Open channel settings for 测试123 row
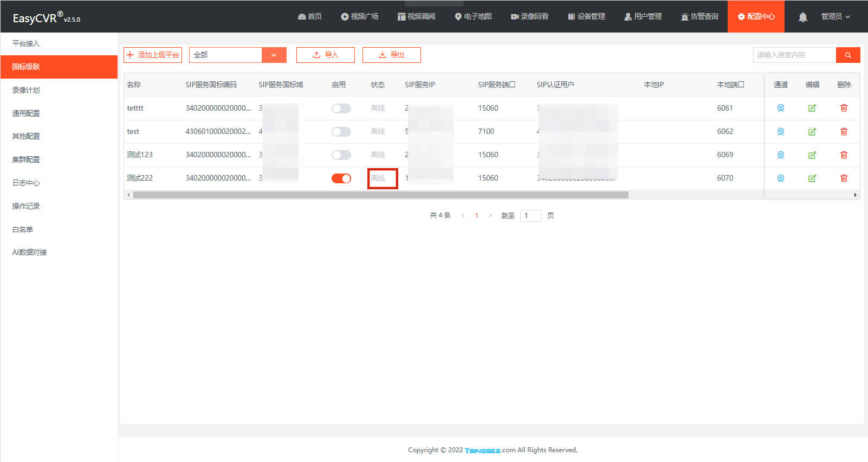This screenshot has width=868, height=462. pos(781,155)
